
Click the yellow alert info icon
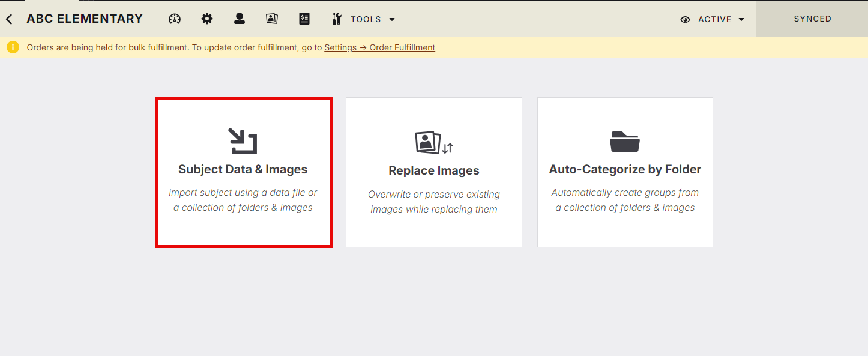[x=13, y=47]
